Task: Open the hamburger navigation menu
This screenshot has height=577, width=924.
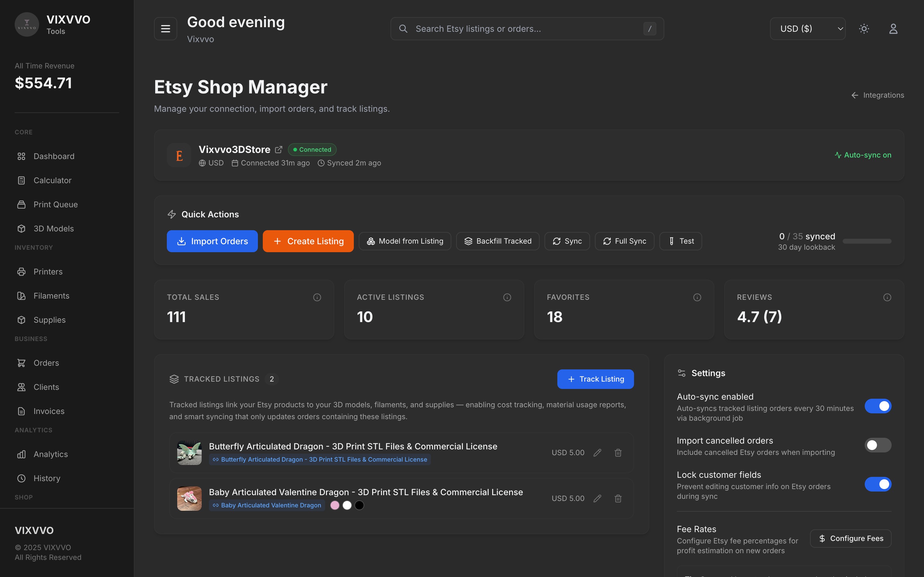Action: point(165,28)
